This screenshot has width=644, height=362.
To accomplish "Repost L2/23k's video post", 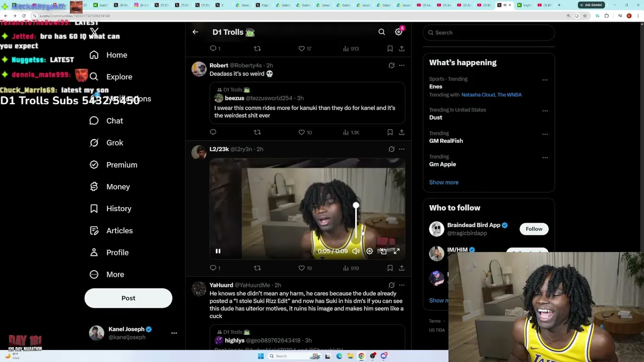I will [257, 268].
